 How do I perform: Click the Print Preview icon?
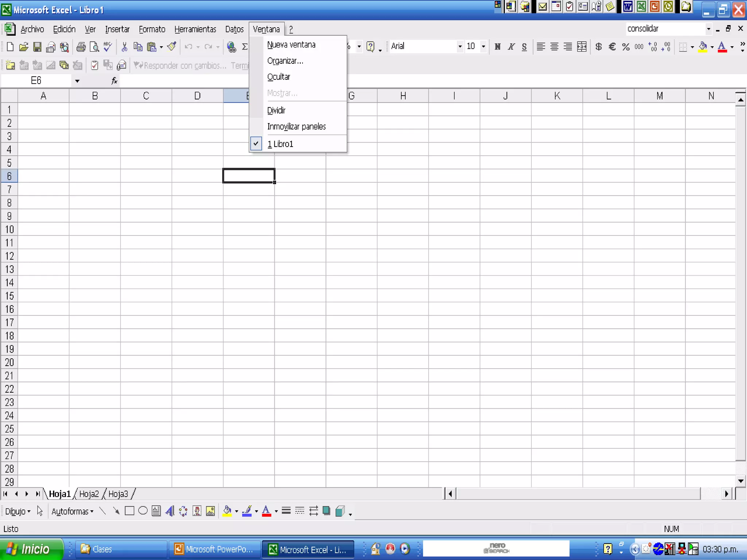coord(94,47)
